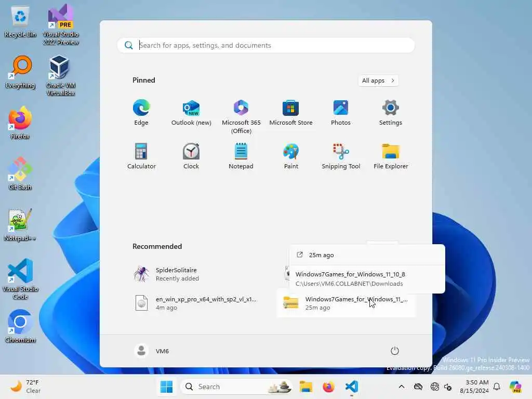Select Visual Studio Code desktop shortcut
This screenshot has width=532, height=399.
tap(20, 279)
